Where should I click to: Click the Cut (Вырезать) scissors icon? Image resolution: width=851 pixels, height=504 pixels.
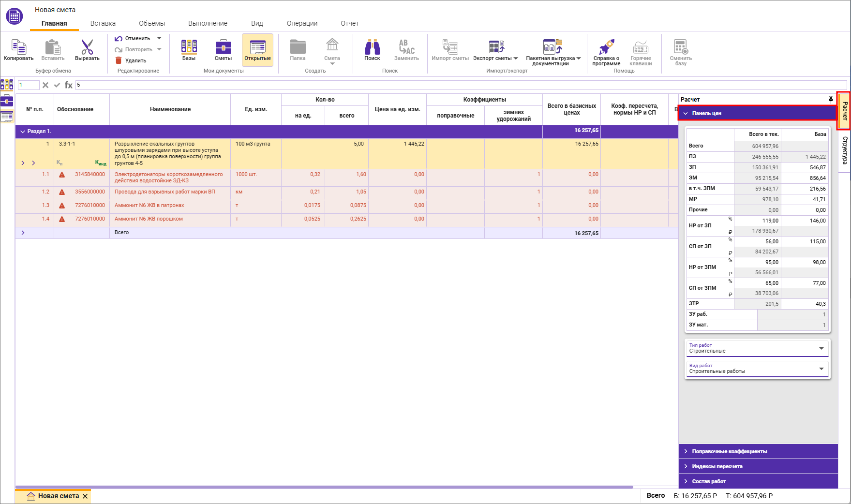point(87,47)
